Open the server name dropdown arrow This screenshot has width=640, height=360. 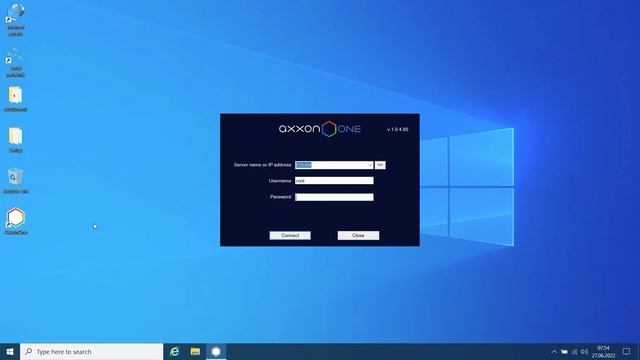370,165
